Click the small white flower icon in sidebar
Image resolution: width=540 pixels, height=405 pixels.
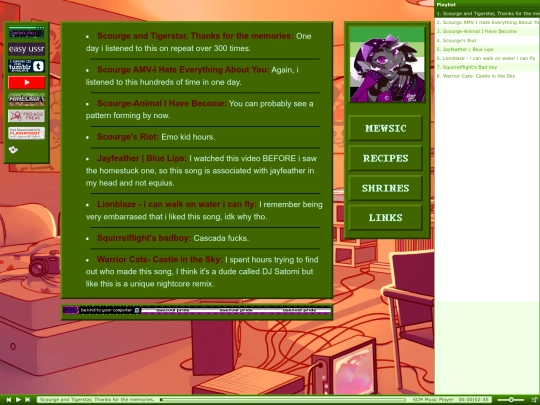point(13,149)
